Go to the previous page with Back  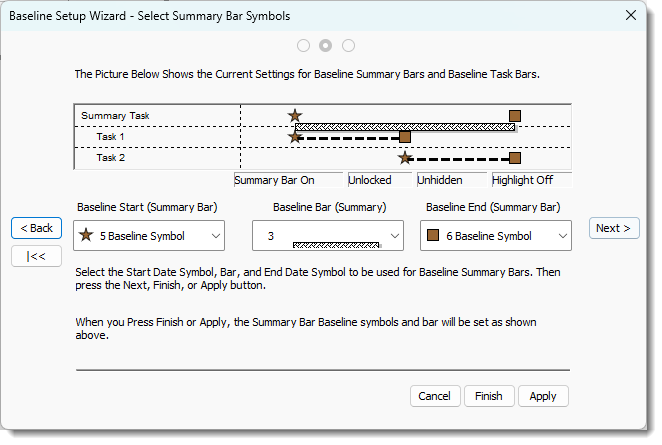point(37,228)
